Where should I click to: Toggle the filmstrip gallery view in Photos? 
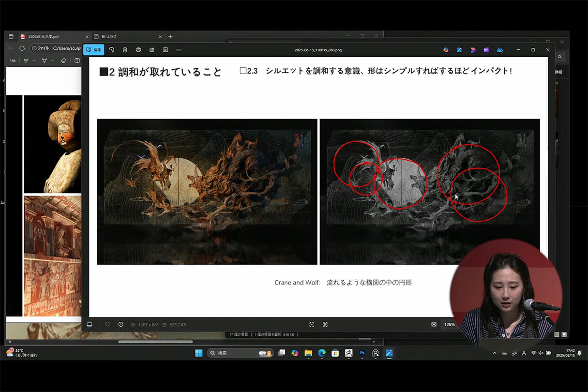tap(89, 324)
